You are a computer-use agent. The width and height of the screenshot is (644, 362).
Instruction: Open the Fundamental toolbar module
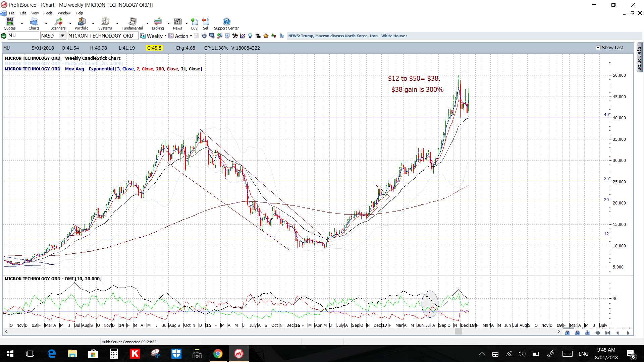click(132, 24)
